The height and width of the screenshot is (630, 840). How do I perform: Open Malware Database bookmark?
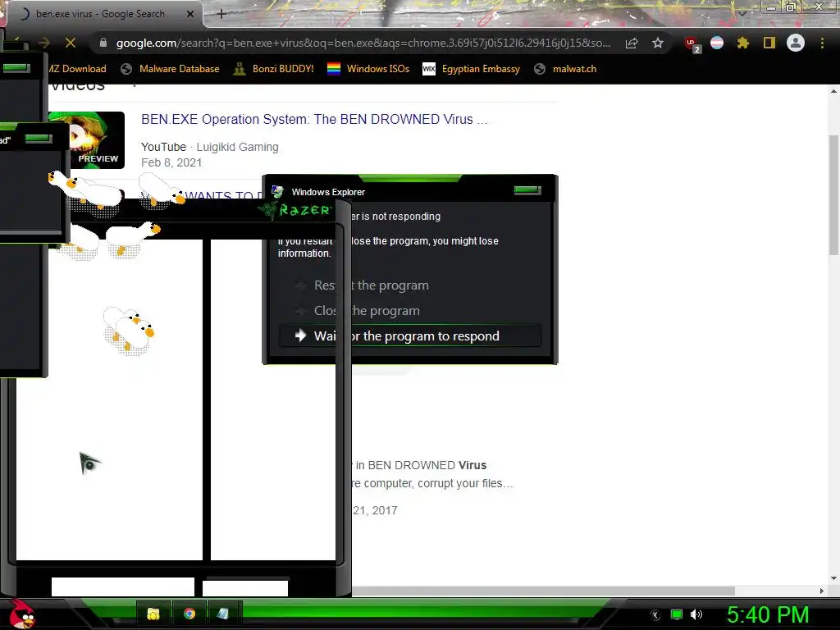[x=171, y=69]
